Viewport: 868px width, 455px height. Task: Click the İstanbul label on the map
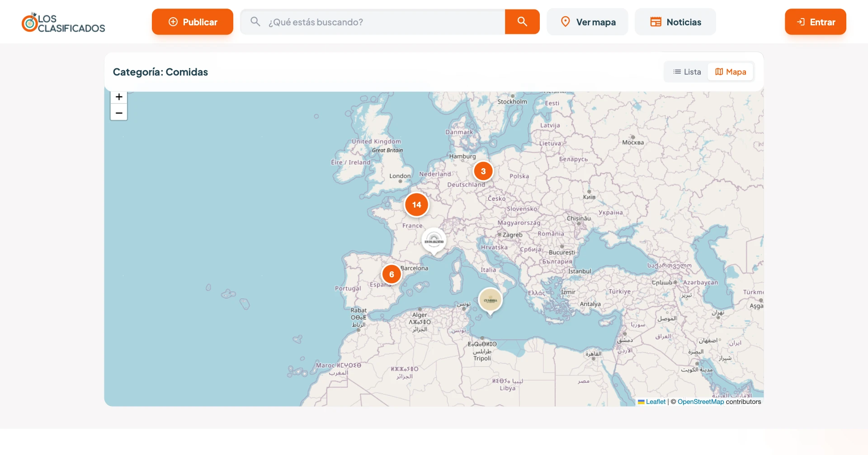tap(580, 271)
